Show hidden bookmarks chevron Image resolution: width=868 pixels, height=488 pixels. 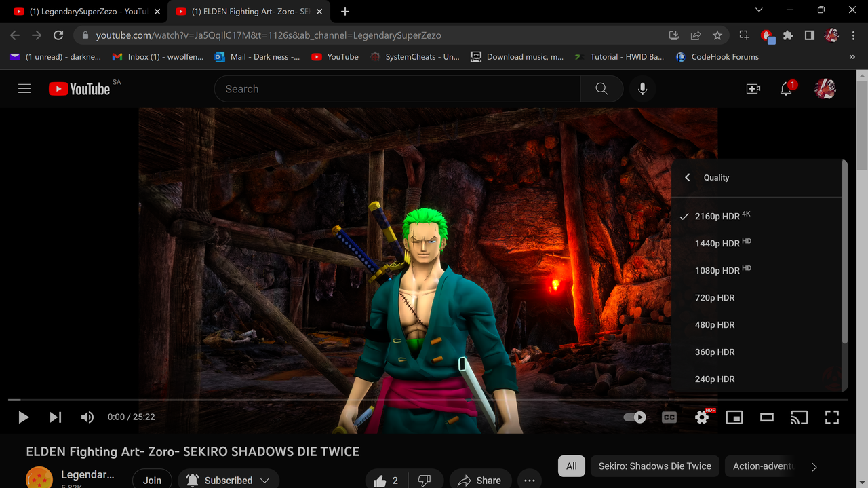(852, 57)
